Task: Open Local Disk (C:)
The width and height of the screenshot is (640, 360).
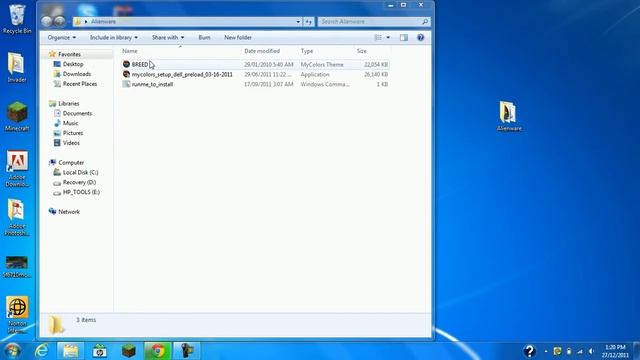Action: pos(80,173)
